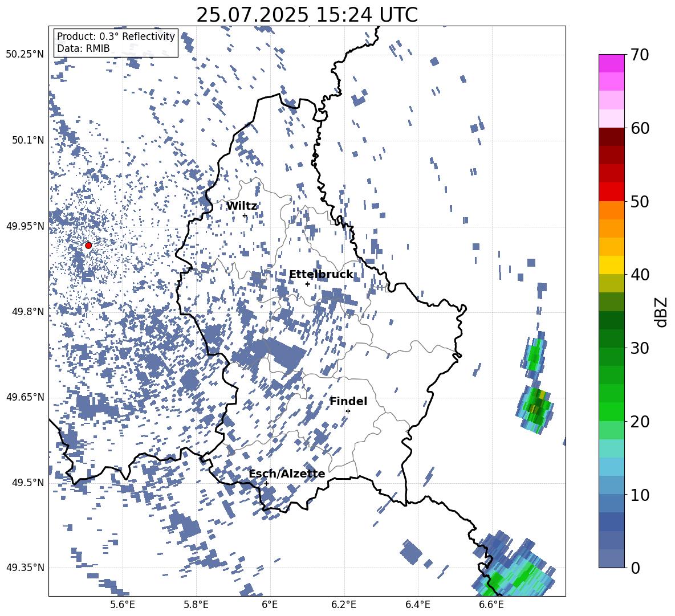The image size is (675, 616).
Task: Click the 5.6°E longitude label
Action: tap(123, 605)
